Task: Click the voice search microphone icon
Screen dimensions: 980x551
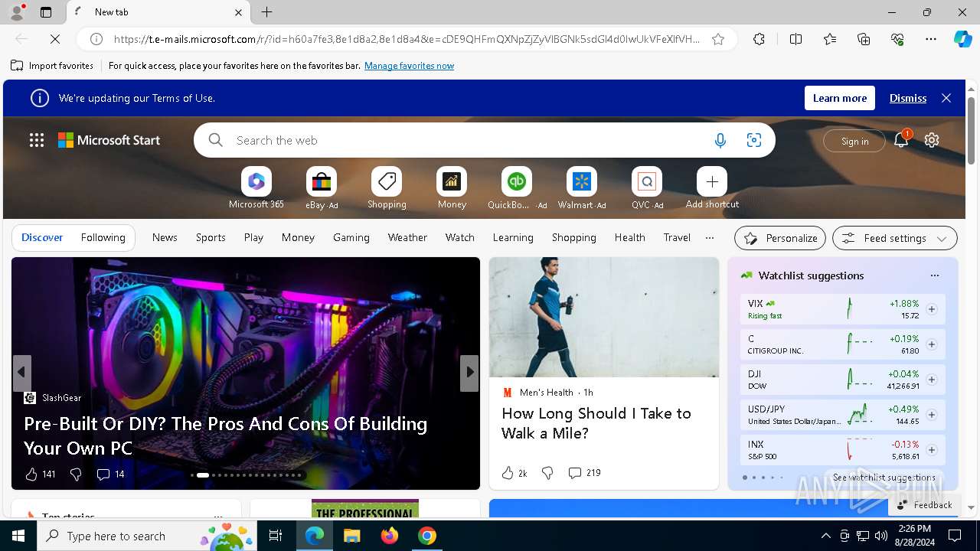Action: 720,140
